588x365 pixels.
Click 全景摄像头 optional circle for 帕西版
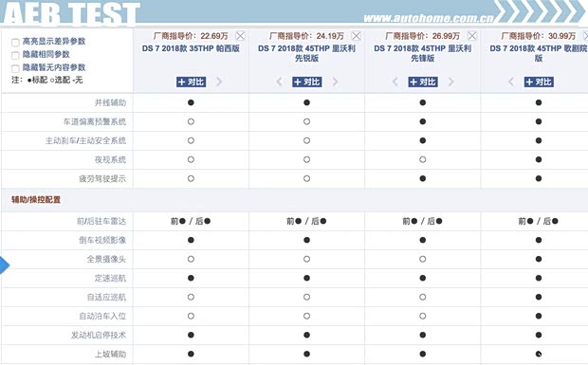pos(191,259)
